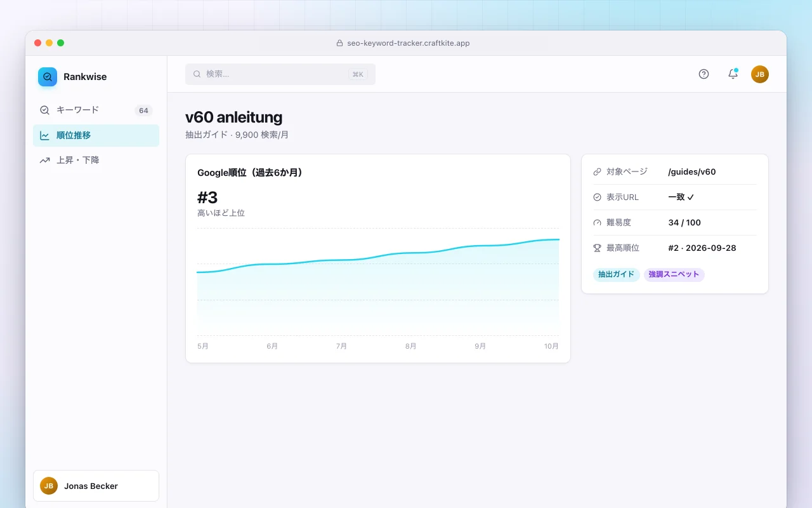Focus the 検索 search field
Screen dimensions: 812x508
click(280, 74)
